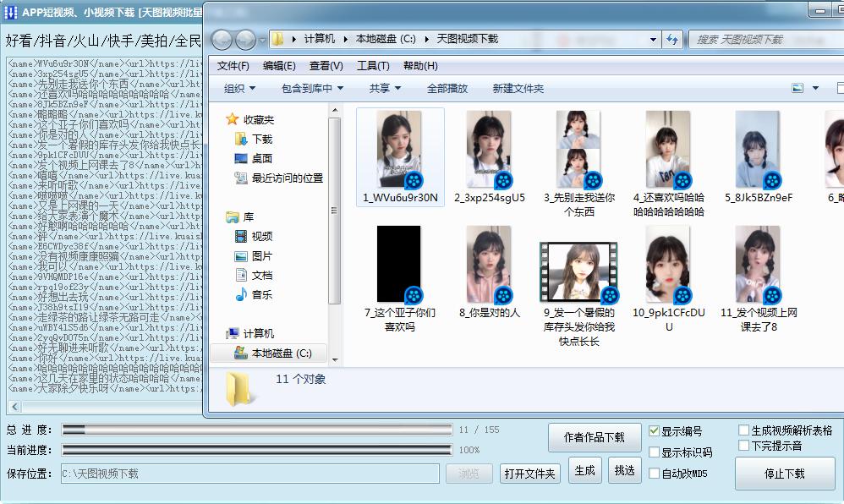Image resolution: width=844 pixels, height=504 pixels.
Task: Open the 文档 library
Action: point(254,275)
